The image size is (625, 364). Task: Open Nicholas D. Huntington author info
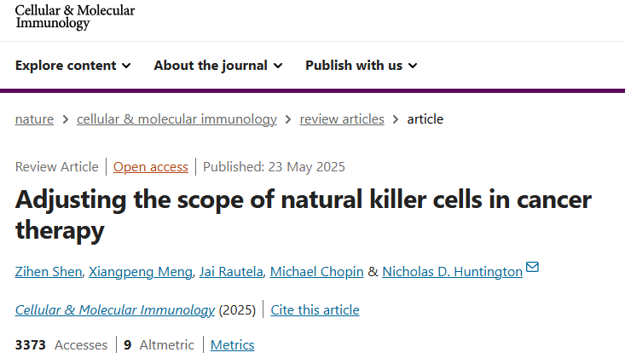point(452,272)
